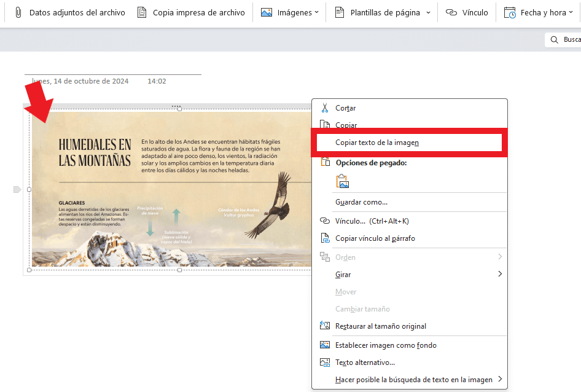Choose Copiar vínculo al párrafo

pyautogui.click(x=410, y=238)
